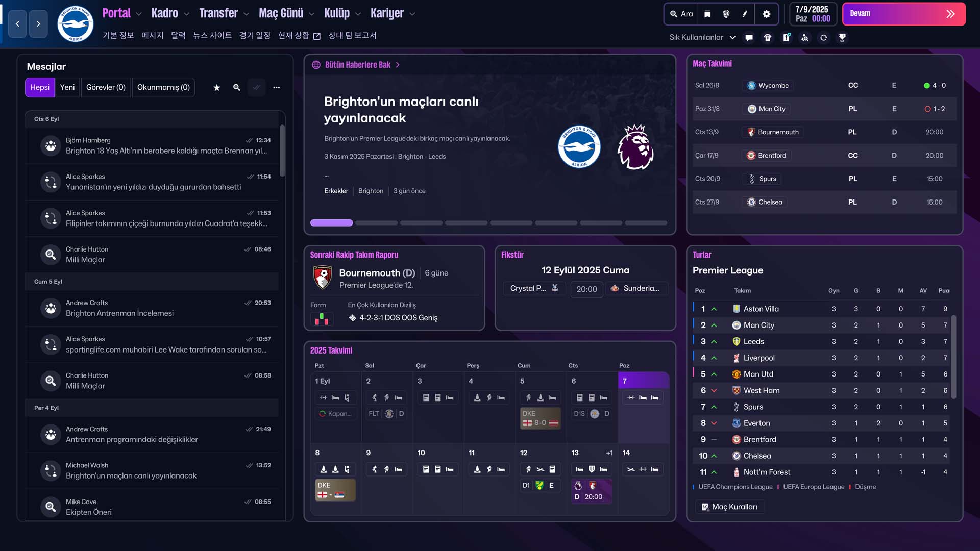
Task: Select the last news carousel segment
Action: point(646,223)
